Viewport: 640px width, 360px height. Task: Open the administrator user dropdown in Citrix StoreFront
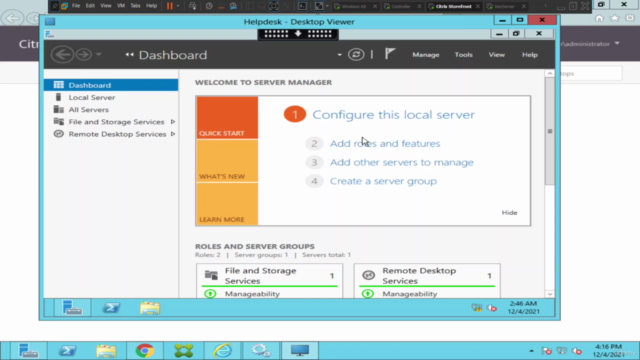point(617,43)
